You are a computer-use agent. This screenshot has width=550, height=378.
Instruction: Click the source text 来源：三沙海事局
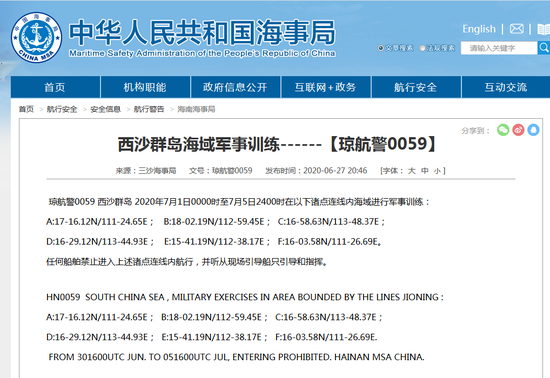pos(146,171)
